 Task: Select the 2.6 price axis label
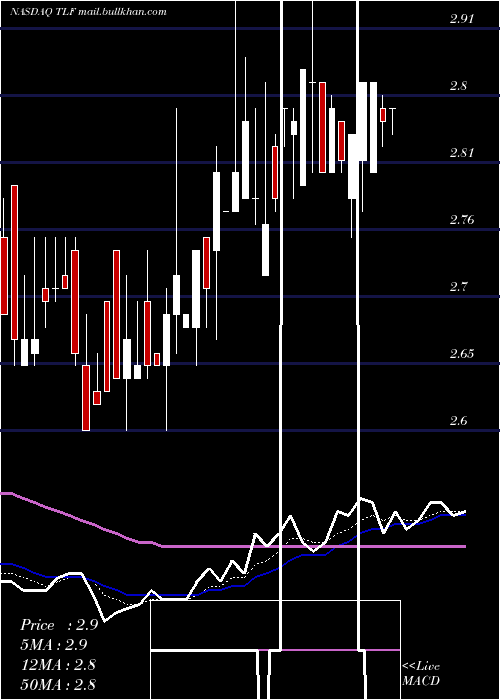click(459, 421)
